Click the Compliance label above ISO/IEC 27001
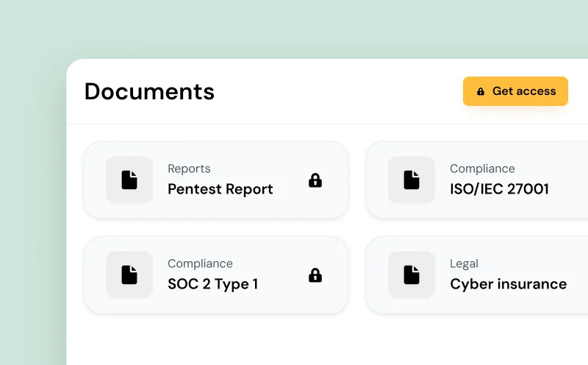The height and width of the screenshot is (365, 588). tap(482, 169)
